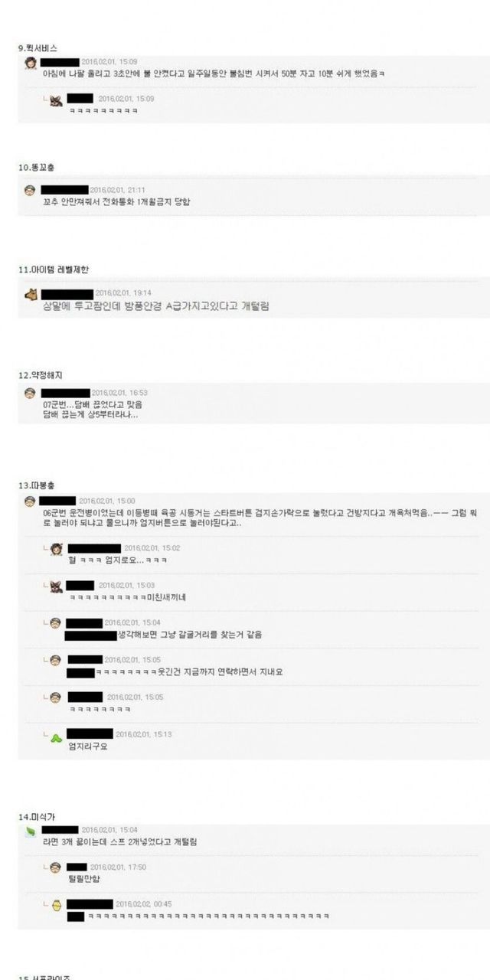Screen dimensions: 490x980
Task: Click the dog avatar on the reply "미친새끼네"
Action: [x=56, y=586]
